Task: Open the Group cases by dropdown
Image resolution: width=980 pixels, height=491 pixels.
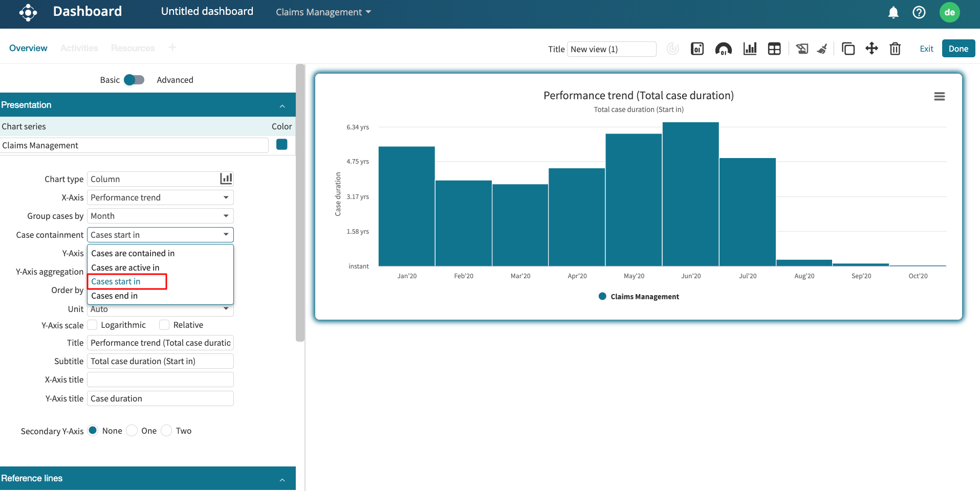Action: click(160, 216)
